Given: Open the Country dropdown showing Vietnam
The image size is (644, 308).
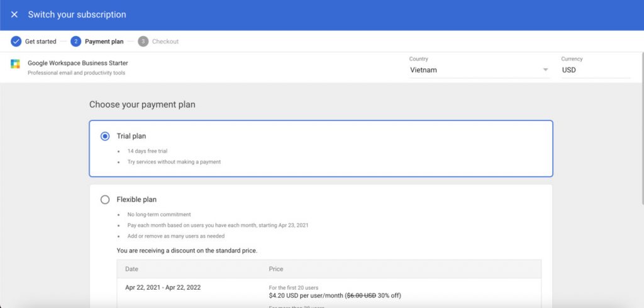Looking at the screenshot, I should pos(479,70).
